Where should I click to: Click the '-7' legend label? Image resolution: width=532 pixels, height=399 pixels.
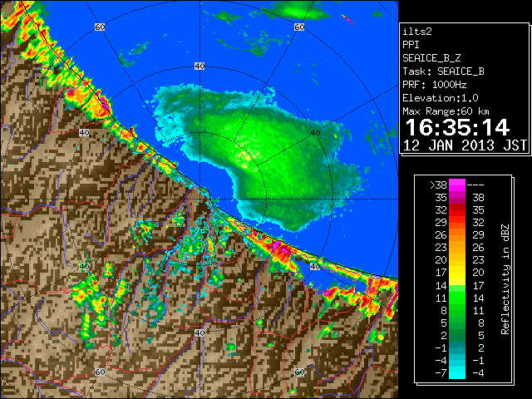(441, 373)
